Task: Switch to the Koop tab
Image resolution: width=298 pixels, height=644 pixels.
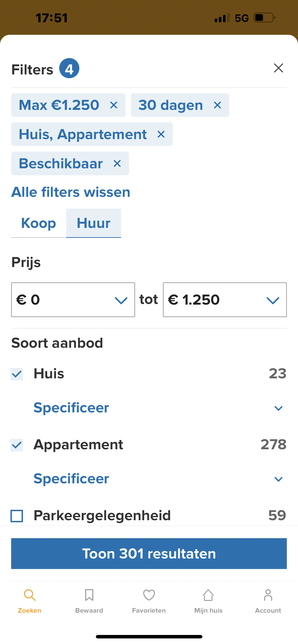Action: pos(39,223)
